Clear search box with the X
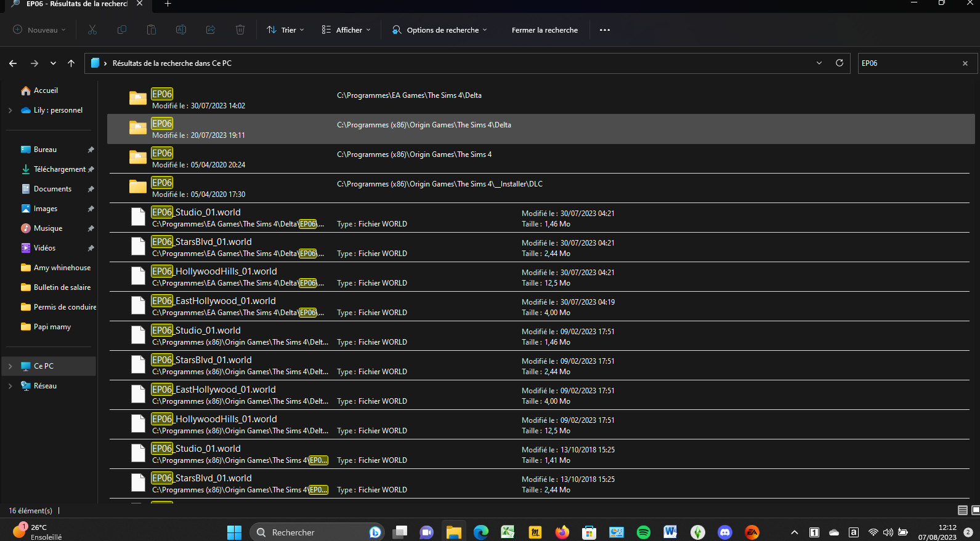Viewport: 980px width, 541px height. [965, 63]
